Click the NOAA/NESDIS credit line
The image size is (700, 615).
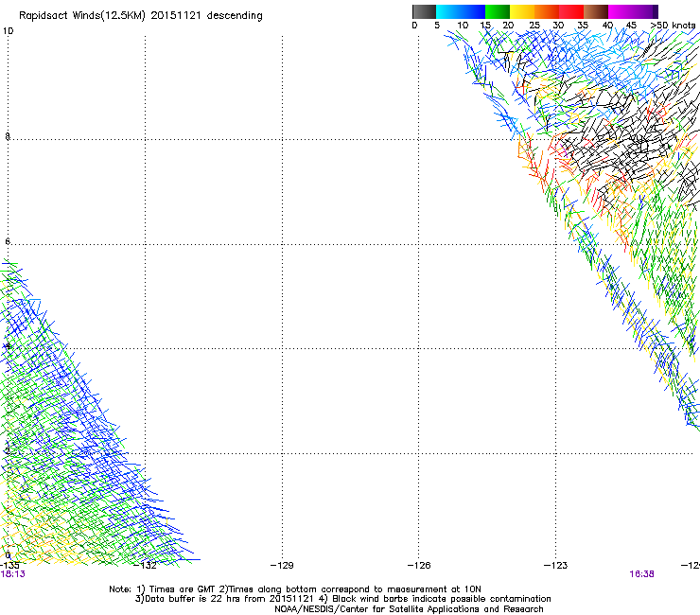[409, 609]
